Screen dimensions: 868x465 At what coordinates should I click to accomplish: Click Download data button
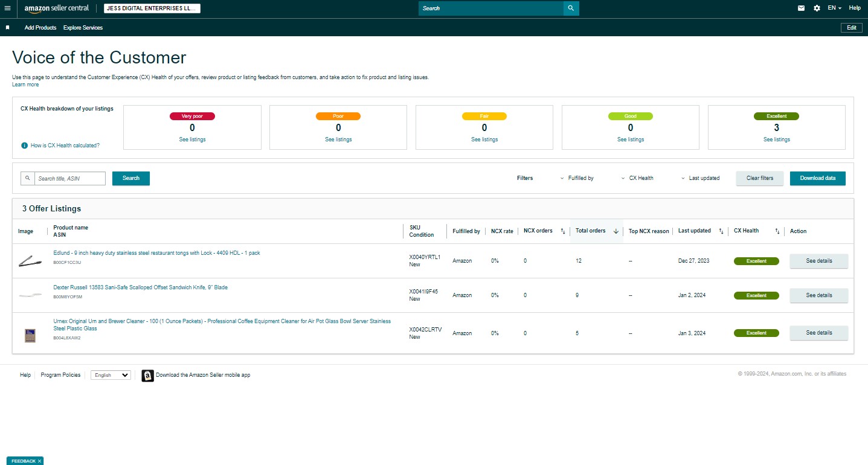click(818, 178)
